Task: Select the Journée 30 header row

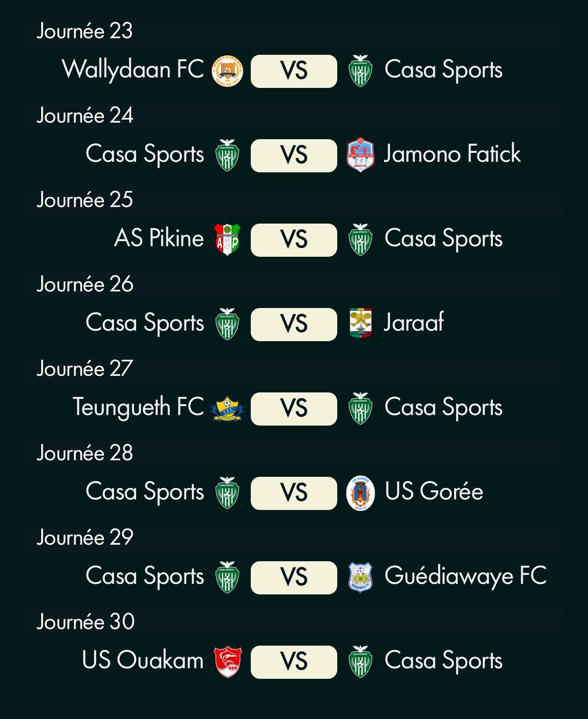Action: pyautogui.click(x=294, y=622)
